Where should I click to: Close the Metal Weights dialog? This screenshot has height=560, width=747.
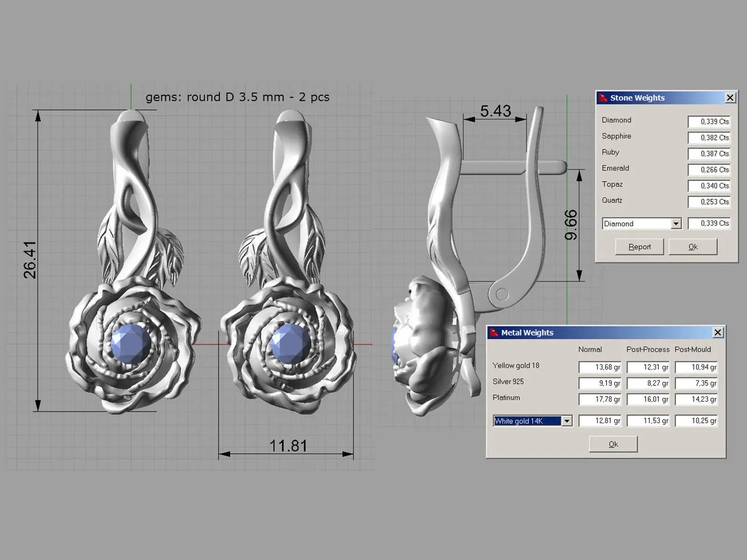pos(718,332)
